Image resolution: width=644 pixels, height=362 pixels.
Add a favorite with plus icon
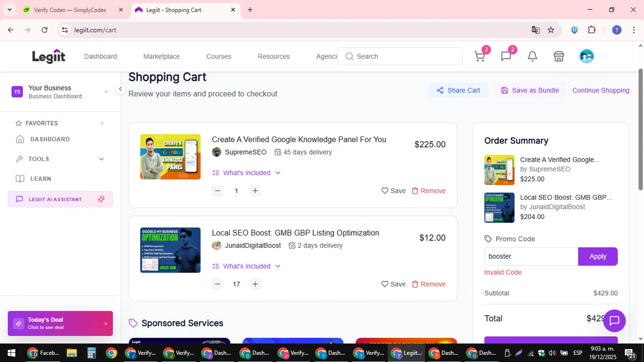pyautogui.click(x=102, y=123)
